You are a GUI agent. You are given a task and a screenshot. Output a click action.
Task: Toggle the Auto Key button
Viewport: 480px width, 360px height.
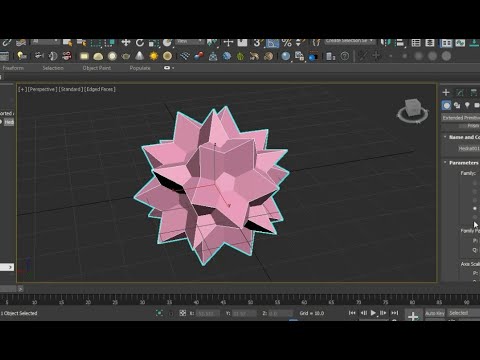[435, 313]
